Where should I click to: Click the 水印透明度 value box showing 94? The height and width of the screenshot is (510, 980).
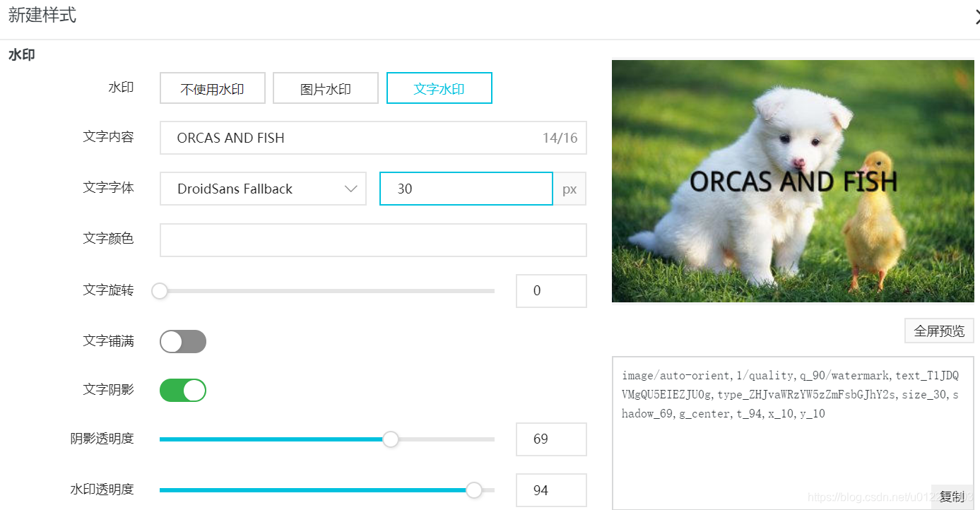pyautogui.click(x=551, y=490)
